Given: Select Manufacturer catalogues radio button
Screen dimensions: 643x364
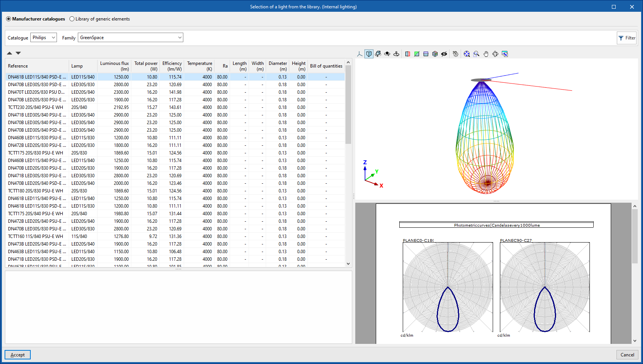Looking at the screenshot, I should pyautogui.click(x=9, y=19).
